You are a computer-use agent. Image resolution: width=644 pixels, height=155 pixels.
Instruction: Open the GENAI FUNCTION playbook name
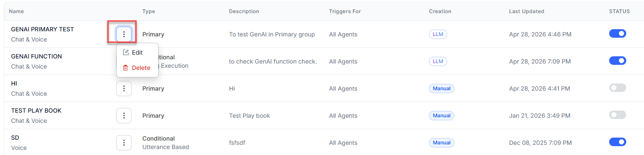click(36, 56)
